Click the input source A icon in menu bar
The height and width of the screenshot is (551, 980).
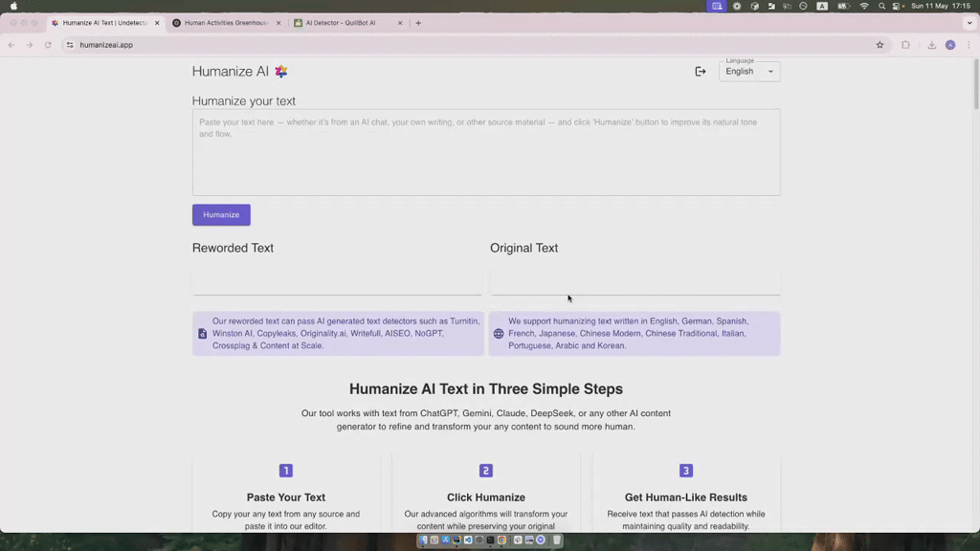pyautogui.click(x=822, y=6)
